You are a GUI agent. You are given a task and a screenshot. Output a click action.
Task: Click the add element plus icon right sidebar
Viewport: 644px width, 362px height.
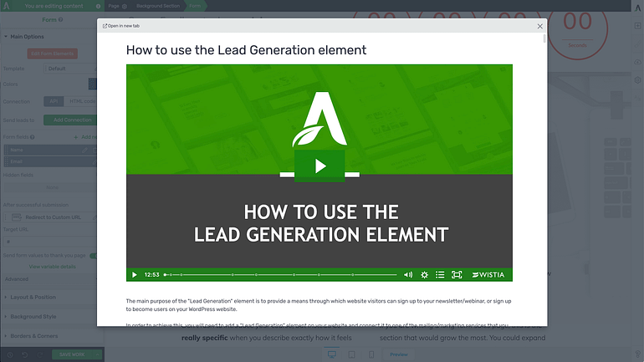[638, 25]
